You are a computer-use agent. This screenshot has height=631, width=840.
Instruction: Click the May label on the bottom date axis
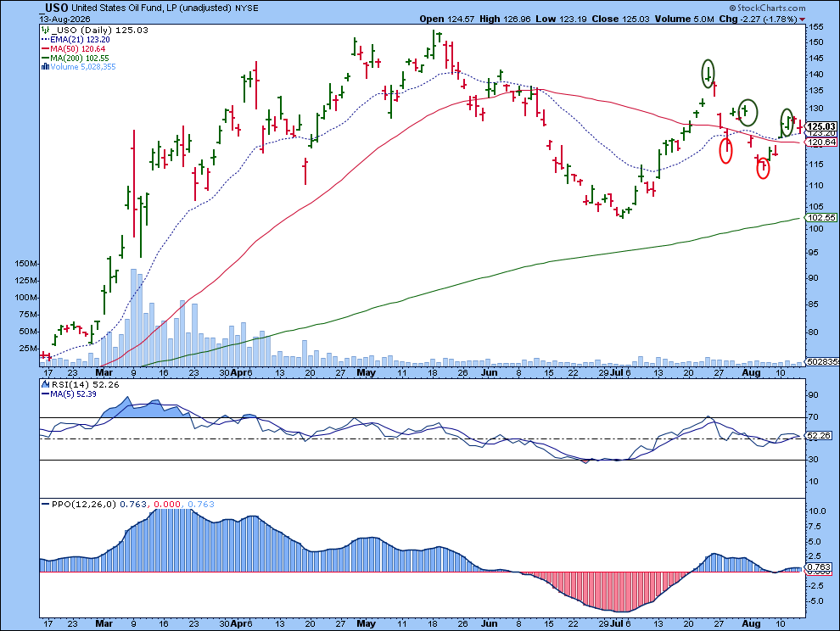point(367,623)
